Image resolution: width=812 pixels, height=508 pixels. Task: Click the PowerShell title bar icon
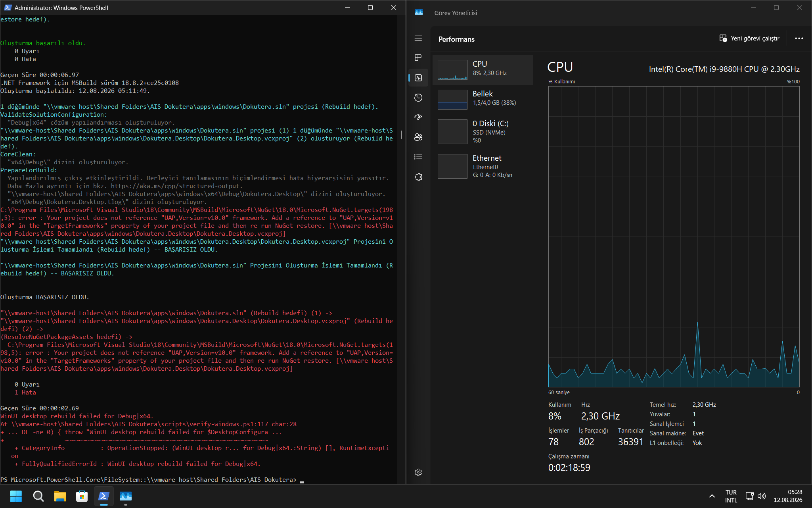tap(8, 8)
